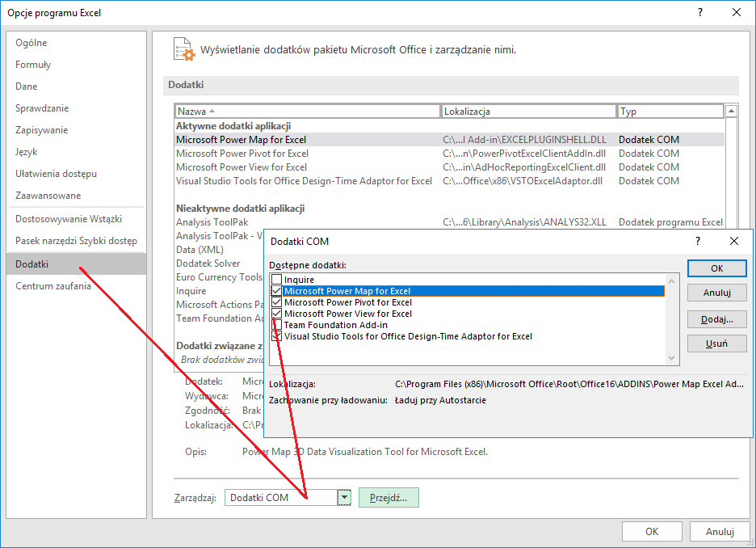The height and width of the screenshot is (548, 756).
Task: Click Ładuj przy Autostarcie load behavior text
Action: [440, 400]
